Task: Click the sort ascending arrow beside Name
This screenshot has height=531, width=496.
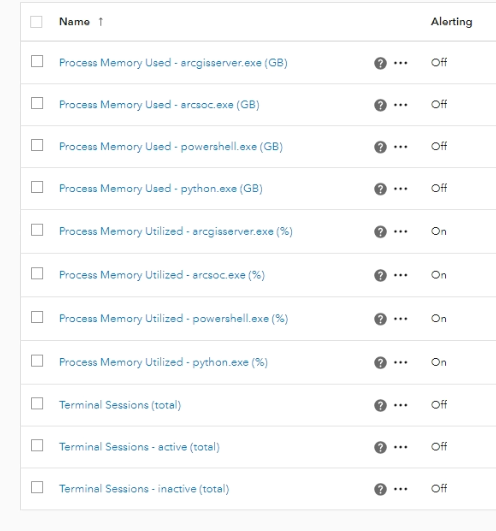Action: point(101,22)
